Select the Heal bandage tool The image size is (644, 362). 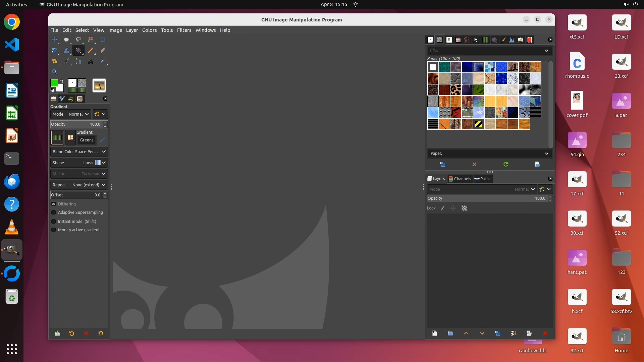click(54, 61)
